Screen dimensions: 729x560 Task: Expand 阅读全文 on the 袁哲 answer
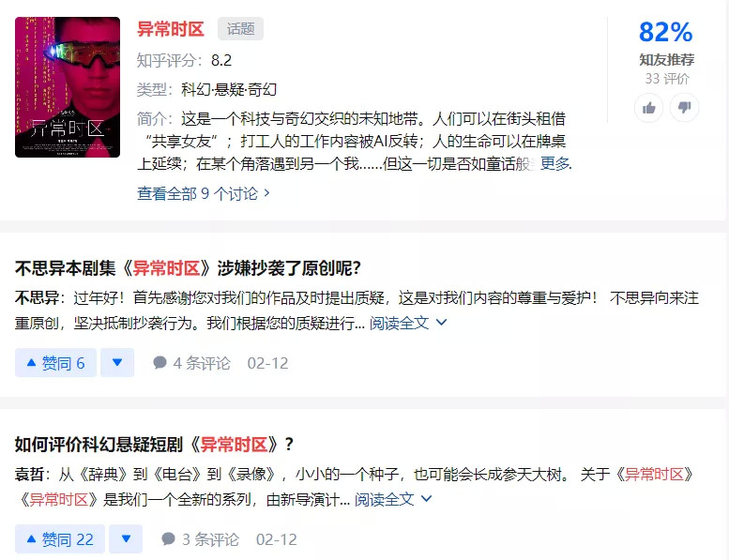(393, 499)
